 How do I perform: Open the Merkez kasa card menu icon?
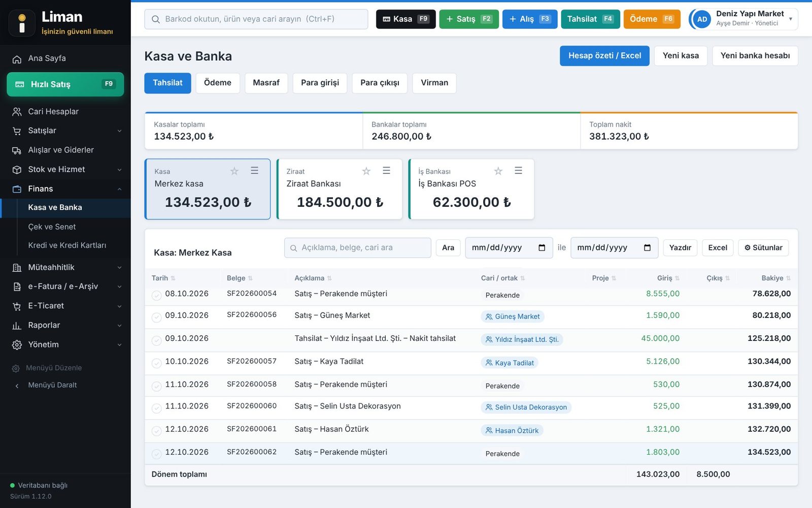[x=254, y=171]
